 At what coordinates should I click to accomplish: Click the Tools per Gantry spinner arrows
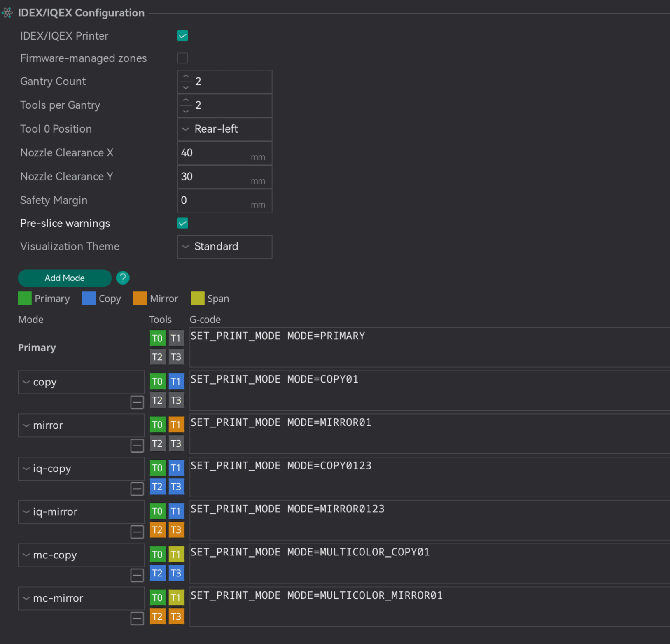(186, 105)
